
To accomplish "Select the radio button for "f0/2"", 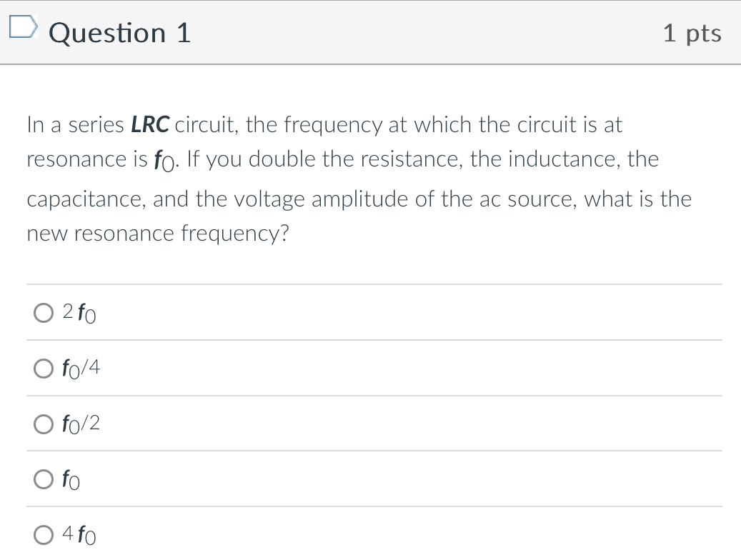I will pos(43,424).
